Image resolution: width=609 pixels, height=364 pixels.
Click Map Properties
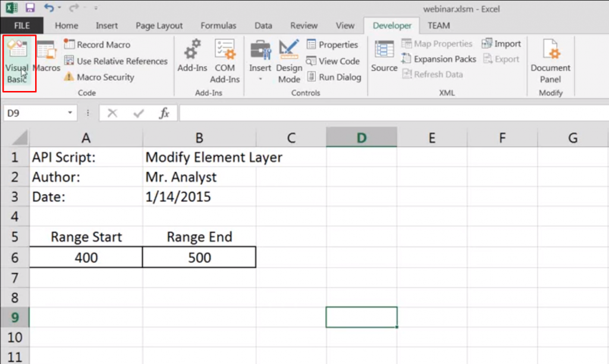(437, 43)
